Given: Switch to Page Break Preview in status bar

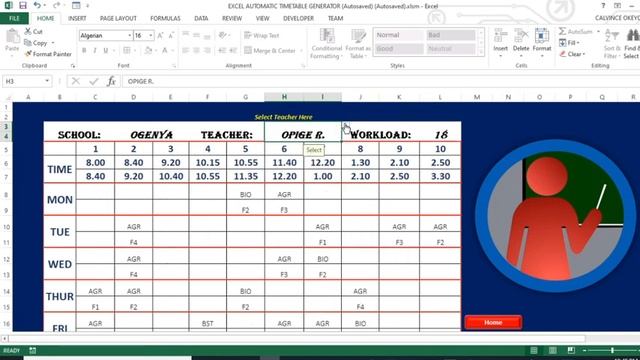Looking at the screenshot, I should pos(571,350).
